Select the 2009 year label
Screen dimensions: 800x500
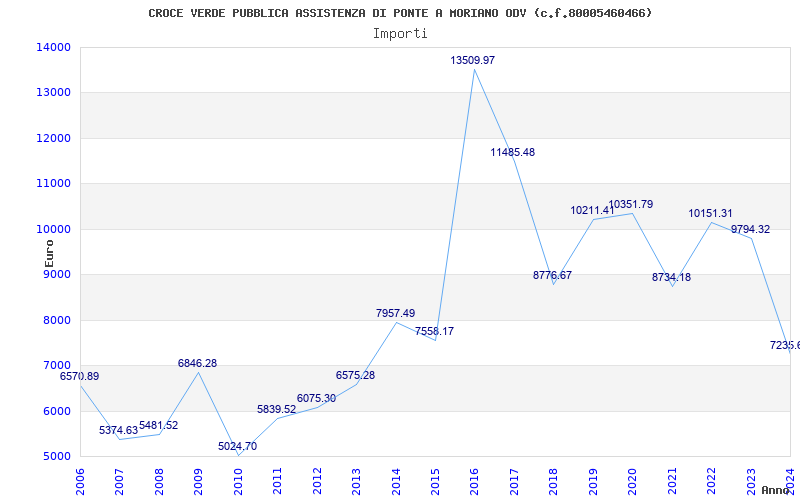click(198, 481)
